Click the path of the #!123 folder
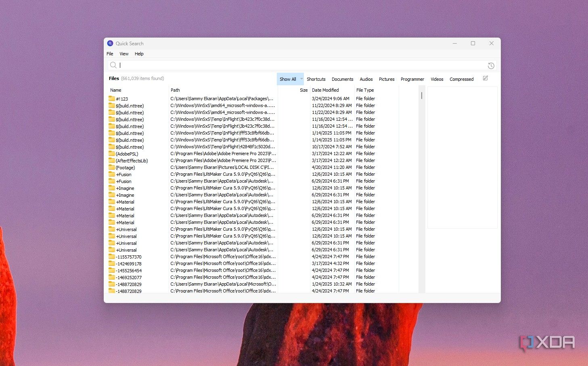The image size is (588, 366). pyautogui.click(x=222, y=99)
